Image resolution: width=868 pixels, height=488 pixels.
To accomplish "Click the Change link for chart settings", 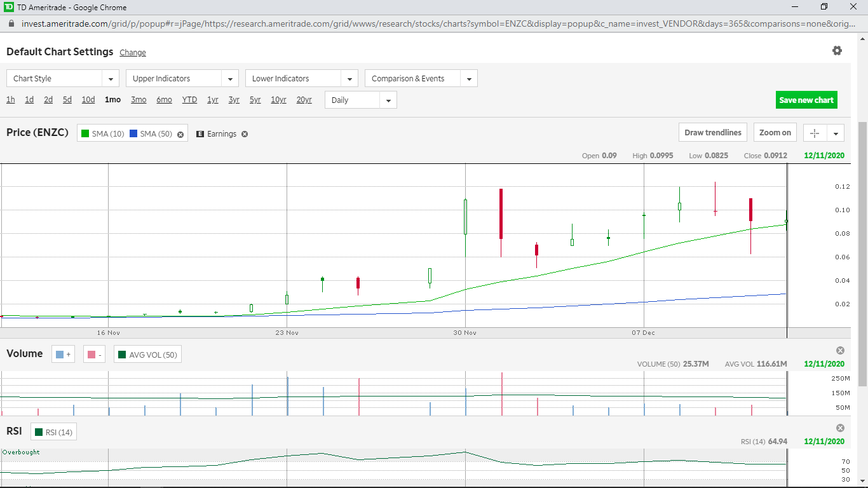I will 133,53.
